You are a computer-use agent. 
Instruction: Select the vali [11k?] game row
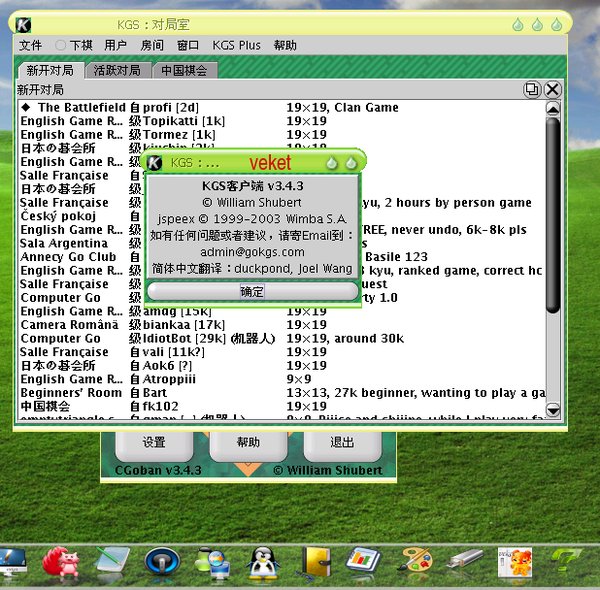pyautogui.click(x=282, y=352)
